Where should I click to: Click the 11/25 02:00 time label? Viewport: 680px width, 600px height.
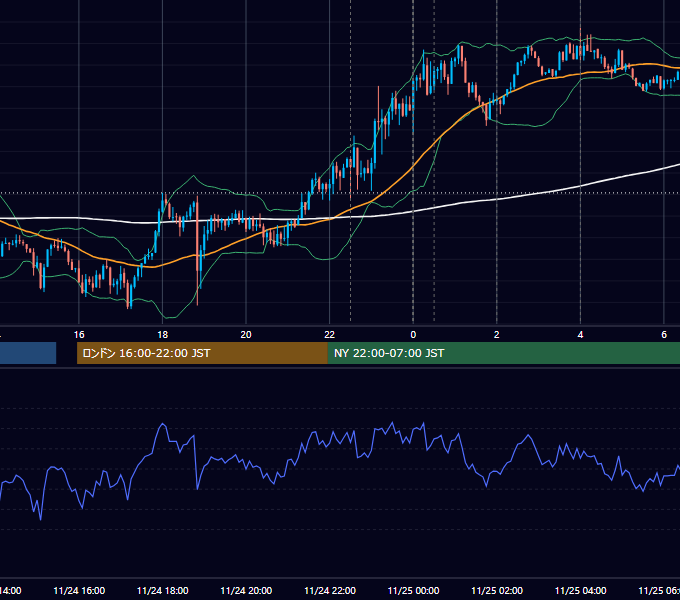pyautogui.click(x=497, y=590)
